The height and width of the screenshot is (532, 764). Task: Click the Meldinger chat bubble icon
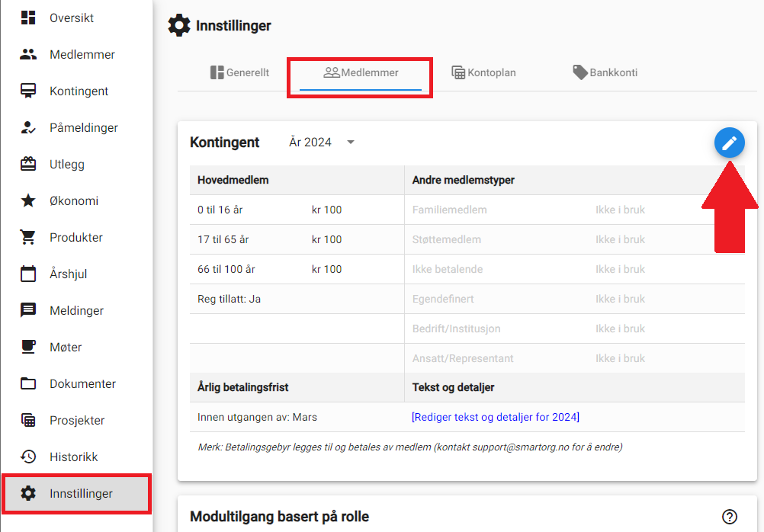[x=28, y=310]
